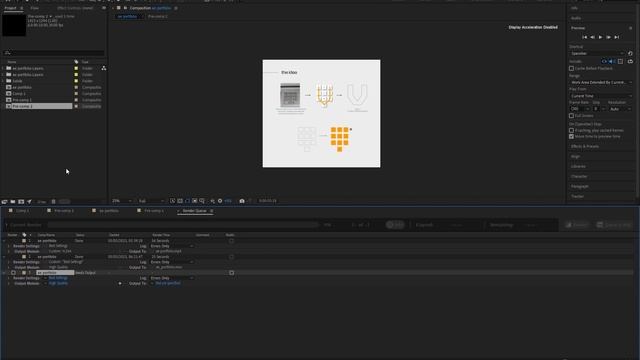Open the Shortcut dropdown showing Spacebar
This screenshot has height=360, width=640.
point(597,53)
